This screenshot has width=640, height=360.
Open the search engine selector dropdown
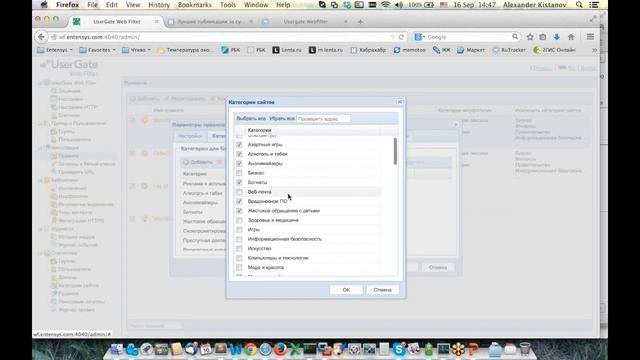(420, 37)
